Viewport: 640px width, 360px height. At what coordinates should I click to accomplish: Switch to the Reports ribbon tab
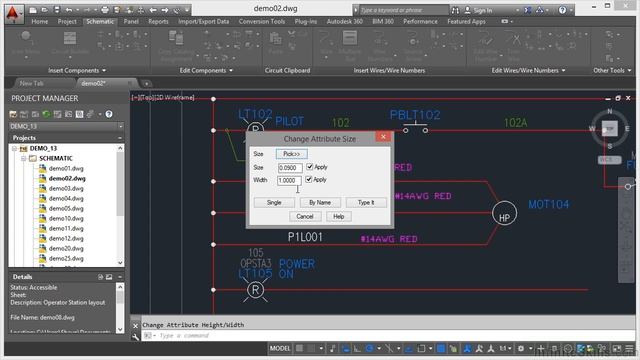tap(158, 22)
